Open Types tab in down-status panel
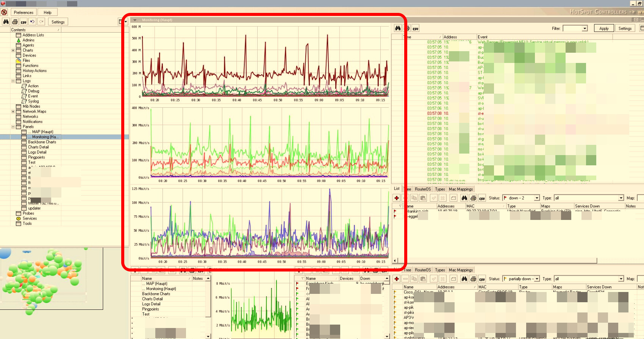 [x=440, y=189]
